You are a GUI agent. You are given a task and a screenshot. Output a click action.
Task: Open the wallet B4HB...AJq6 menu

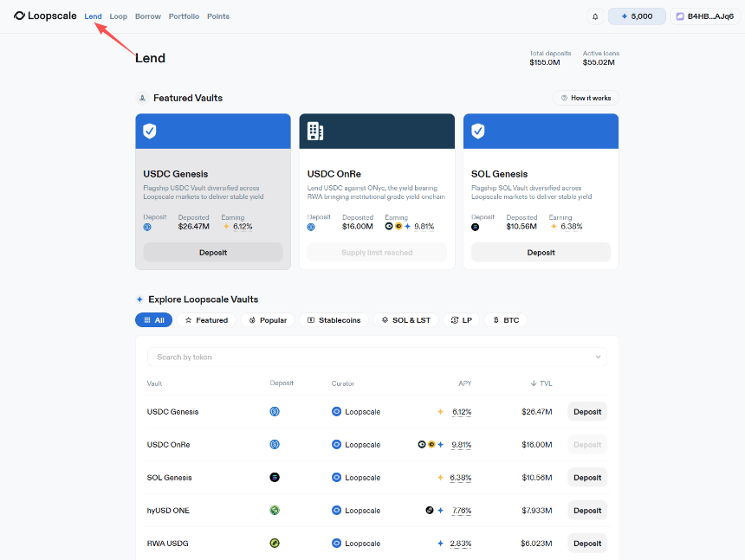click(x=704, y=16)
